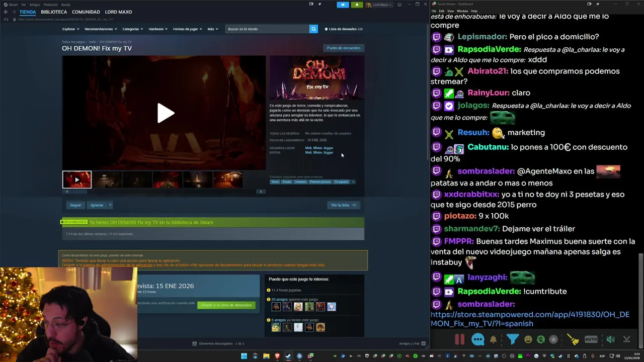Screen dimensions: 644x362
Task: Select the first trailer thumbnail in media strip
Action: click(77, 179)
